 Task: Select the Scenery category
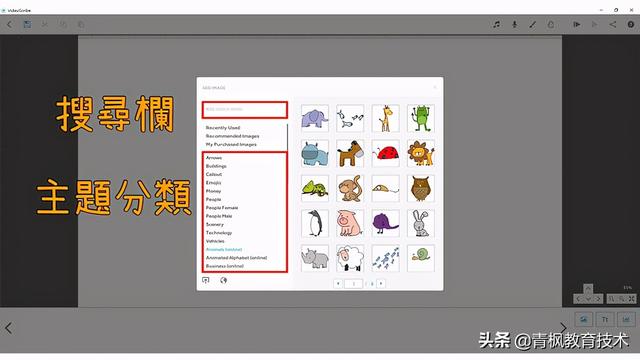[215, 224]
